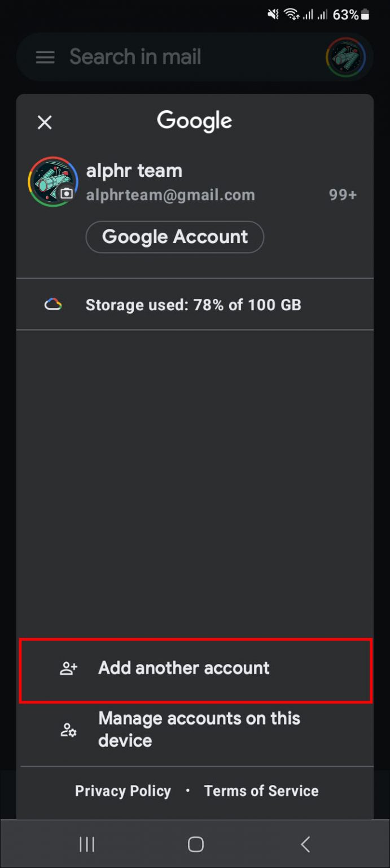Open Manage accounts on this device
Screen dimensions: 390x868
(x=199, y=729)
